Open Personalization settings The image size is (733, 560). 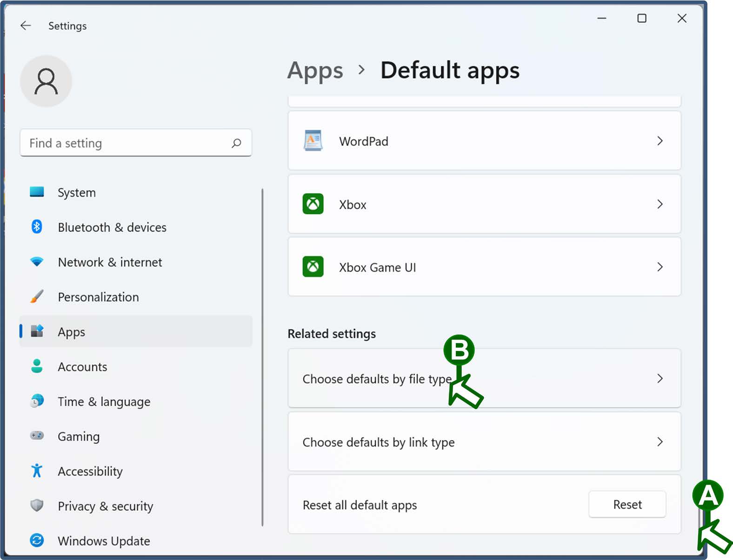(136, 297)
